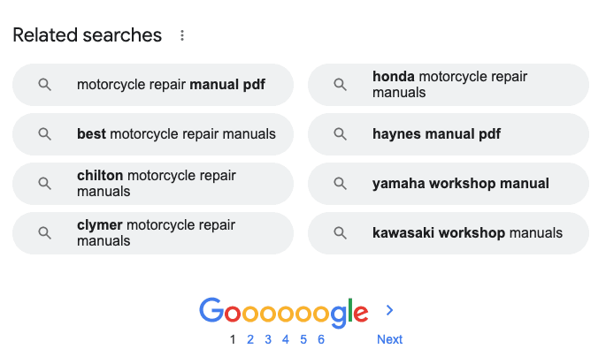Open "chilton motorcycle repair manuals" related search
Image resolution: width=606 pixels, height=364 pixels.
pos(157,184)
